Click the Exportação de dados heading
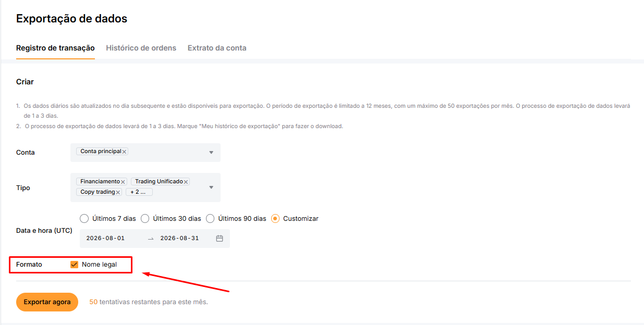This screenshot has height=325, width=644. (72, 19)
